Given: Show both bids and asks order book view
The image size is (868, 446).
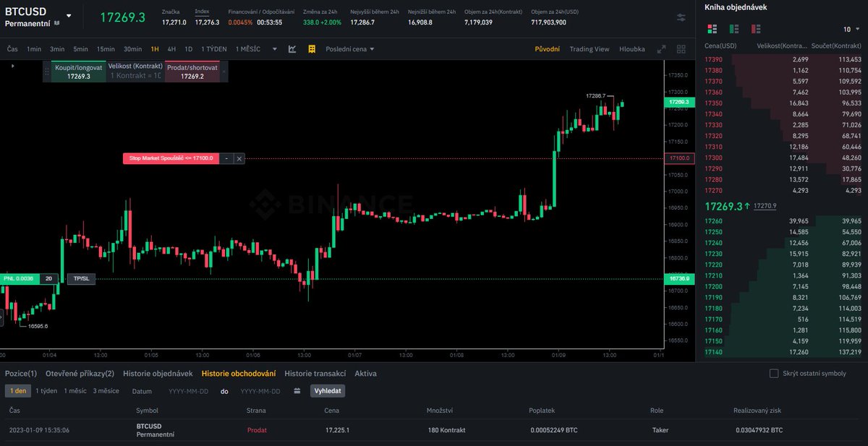Looking at the screenshot, I should tap(712, 29).
